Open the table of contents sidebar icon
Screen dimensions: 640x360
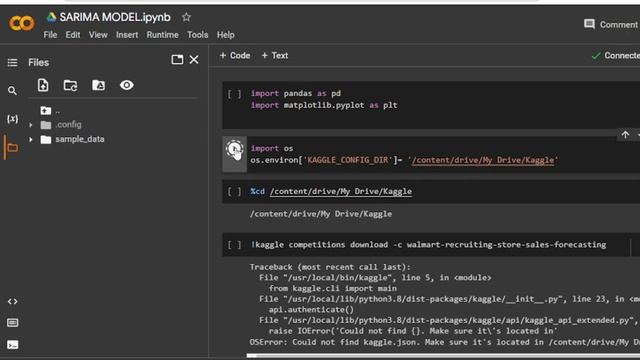(12, 62)
